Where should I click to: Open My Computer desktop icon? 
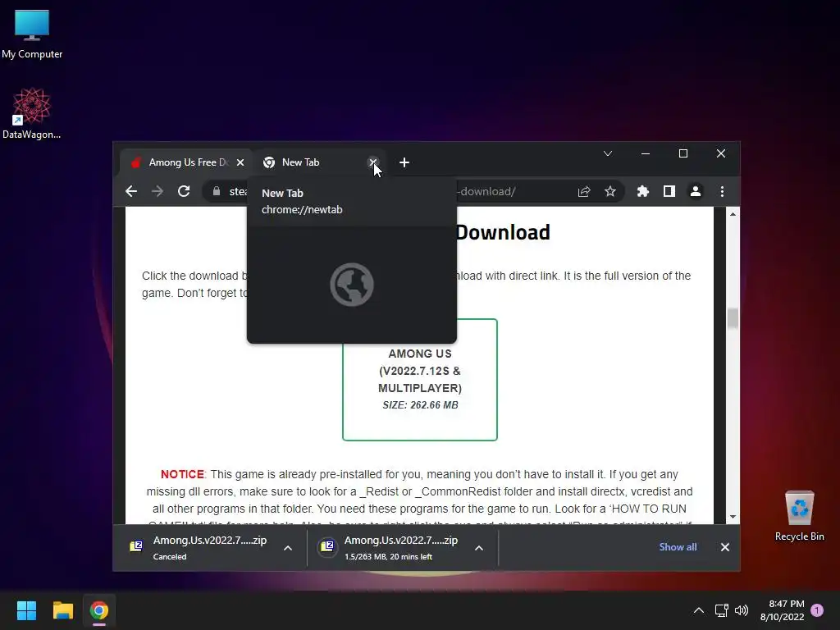tap(32, 34)
